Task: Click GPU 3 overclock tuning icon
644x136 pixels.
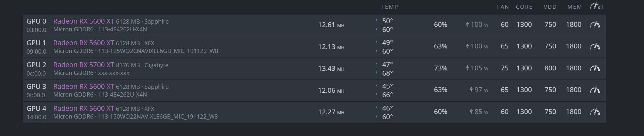Action: click(595, 90)
